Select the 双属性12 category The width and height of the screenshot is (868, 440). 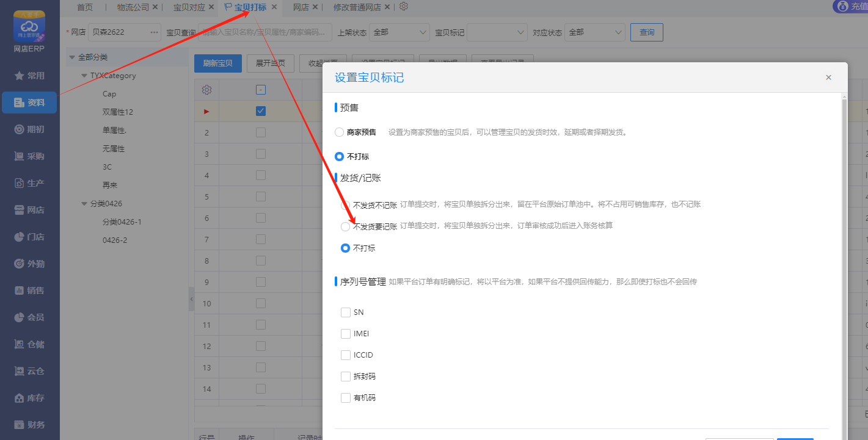(x=118, y=112)
